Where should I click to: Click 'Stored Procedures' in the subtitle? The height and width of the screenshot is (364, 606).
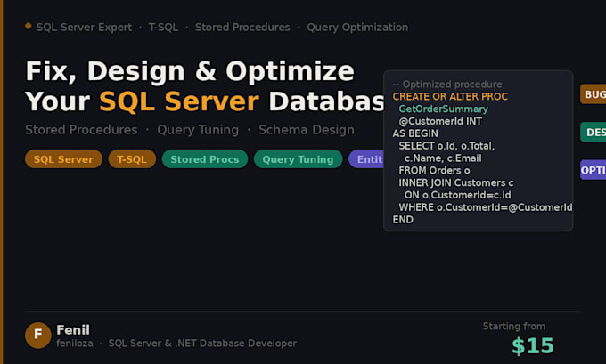[x=81, y=130]
